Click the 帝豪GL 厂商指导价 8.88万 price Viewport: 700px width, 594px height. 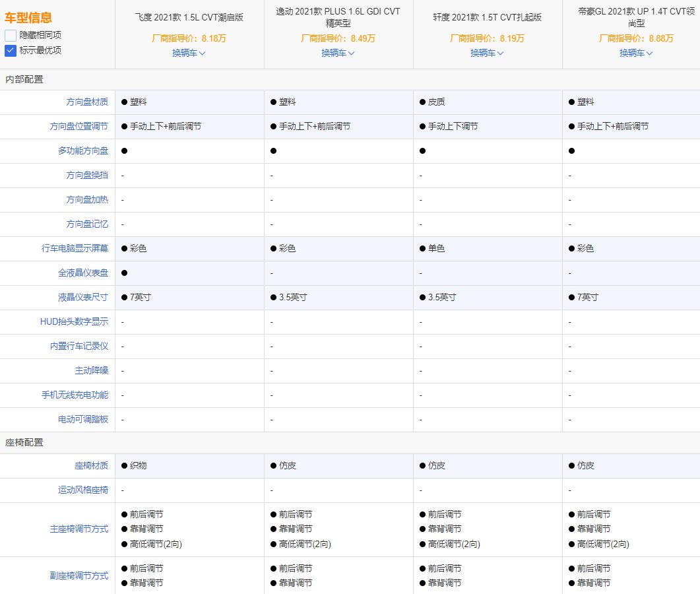point(636,38)
